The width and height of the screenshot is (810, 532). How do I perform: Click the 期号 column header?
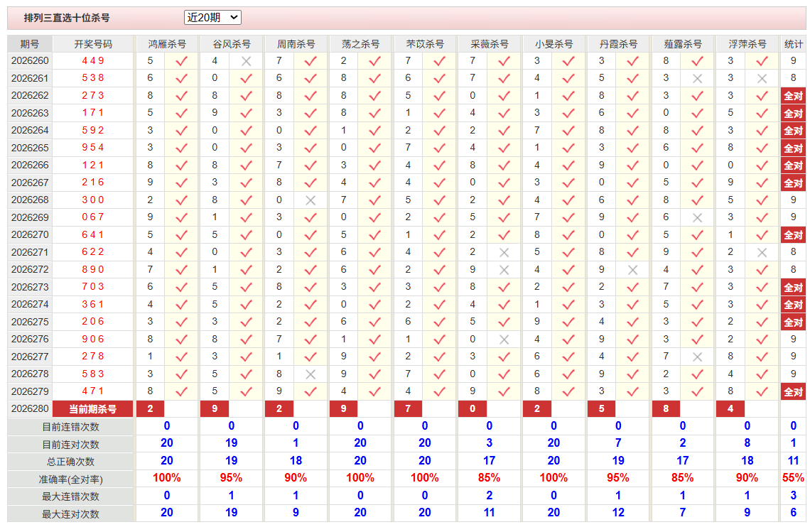pyautogui.click(x=30, y=44)
